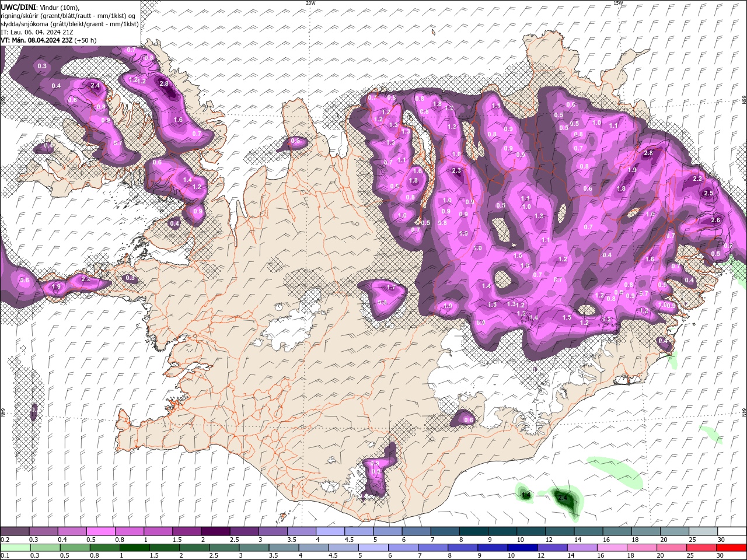Click the 4 grey-blue rain legend swatch
The image size is (747, 560).
(313, 548)
